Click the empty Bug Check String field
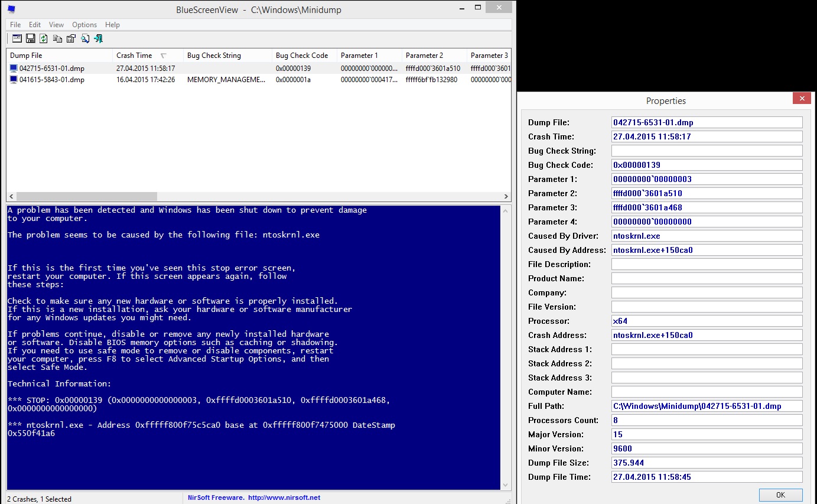This screenshot has width=817, height=504. (707, 151)
